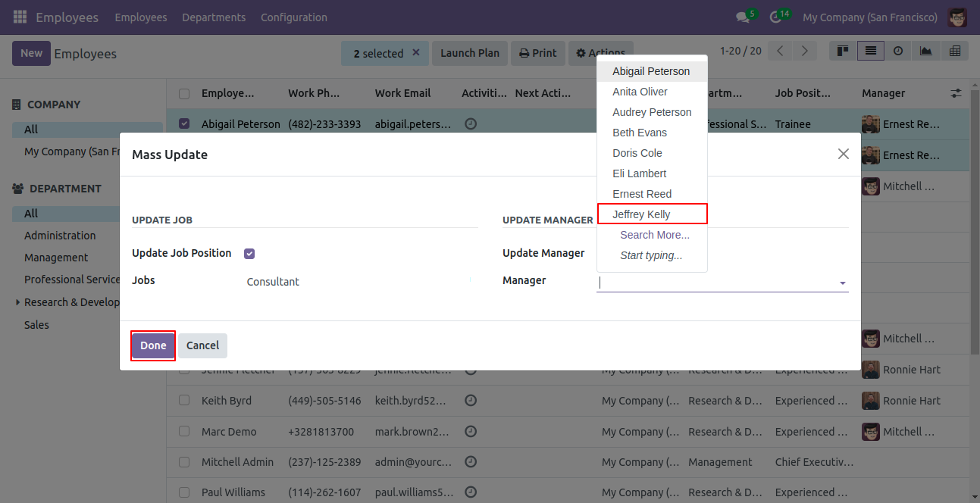The width and height of the screenshot is (980, 503).
Task: Go to next page of records
Action: pyautogui.click(x=805, y=52)
